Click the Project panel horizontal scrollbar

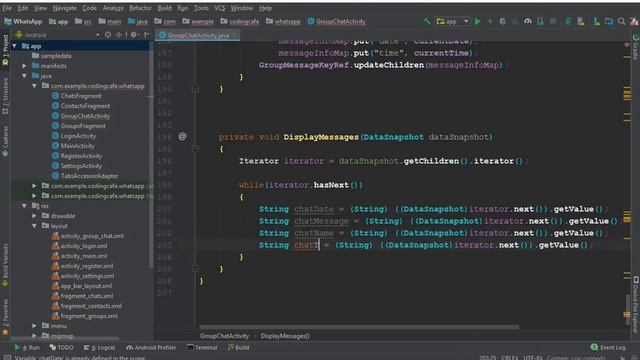coord(64,338)
